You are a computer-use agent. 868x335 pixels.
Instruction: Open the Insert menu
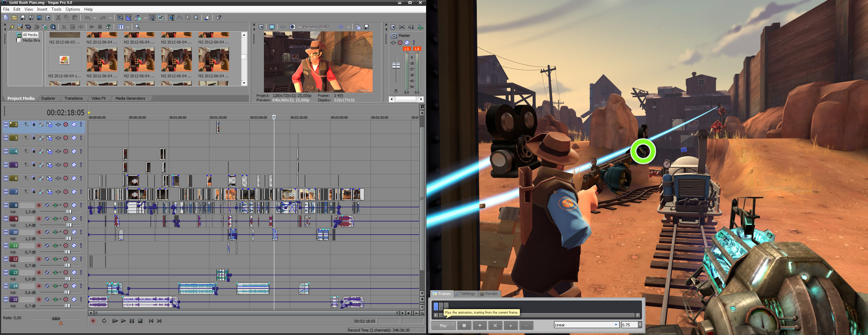[42, 9]
